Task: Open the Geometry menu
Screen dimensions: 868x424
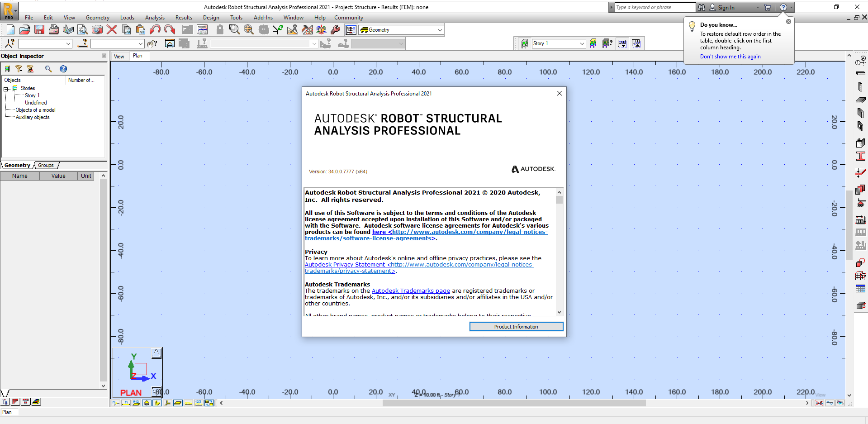Action: [98, 18]
